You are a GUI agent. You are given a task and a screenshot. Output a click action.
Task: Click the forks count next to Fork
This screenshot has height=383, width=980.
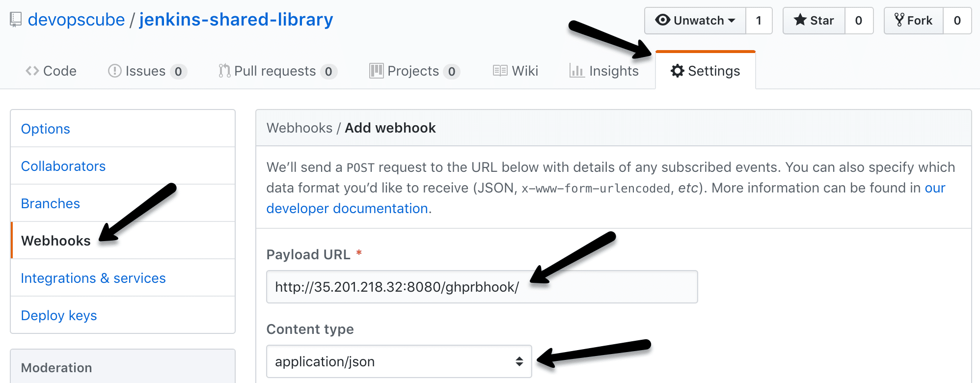pyautogui.click(x=957, y=21)
